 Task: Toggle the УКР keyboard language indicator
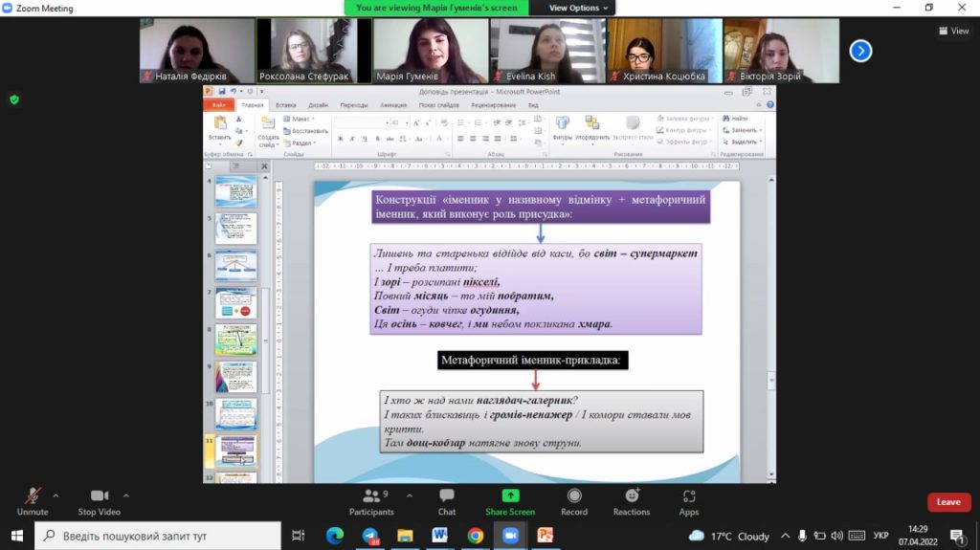coord(880,536)
